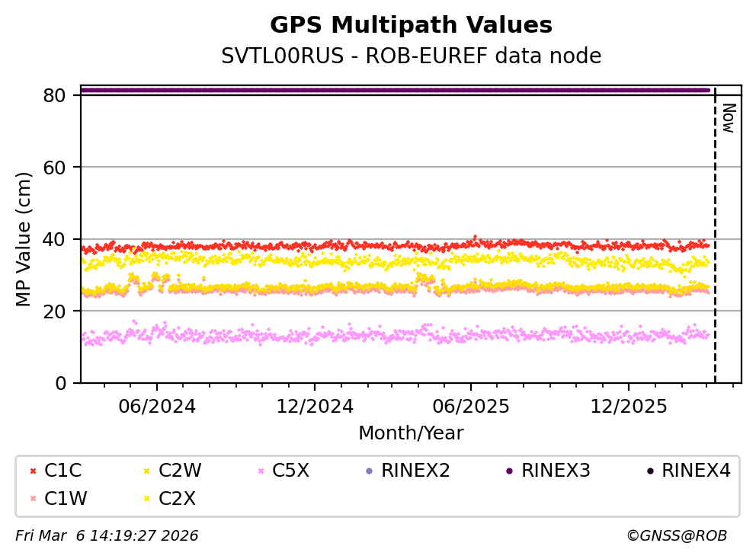Click the ©GNSS@ROB copyright text
The width and height of the screenshot is (756, 559).
pos(676,536)
